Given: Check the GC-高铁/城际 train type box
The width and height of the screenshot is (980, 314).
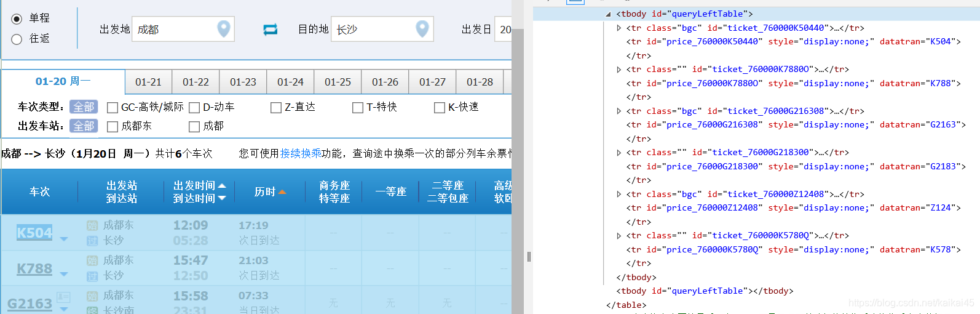Looking at the screenshot, I should (113, 108).
